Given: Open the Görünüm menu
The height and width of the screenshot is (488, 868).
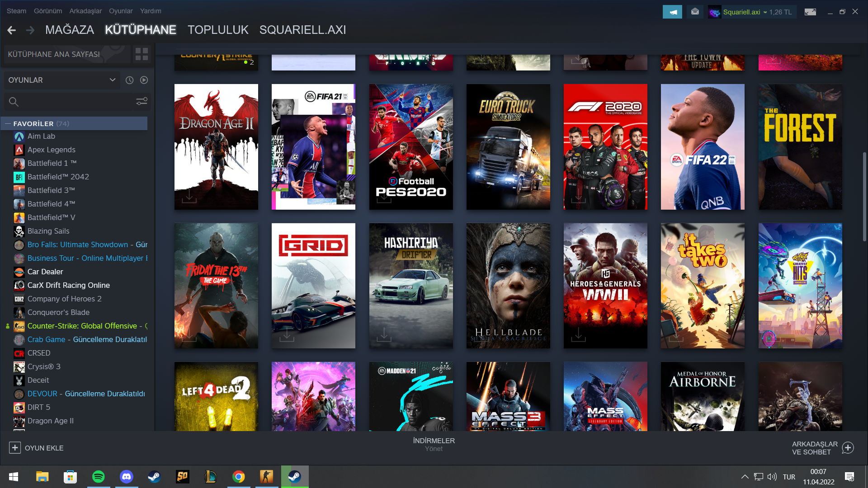Looking at the screenshot, I should [48, 11].
